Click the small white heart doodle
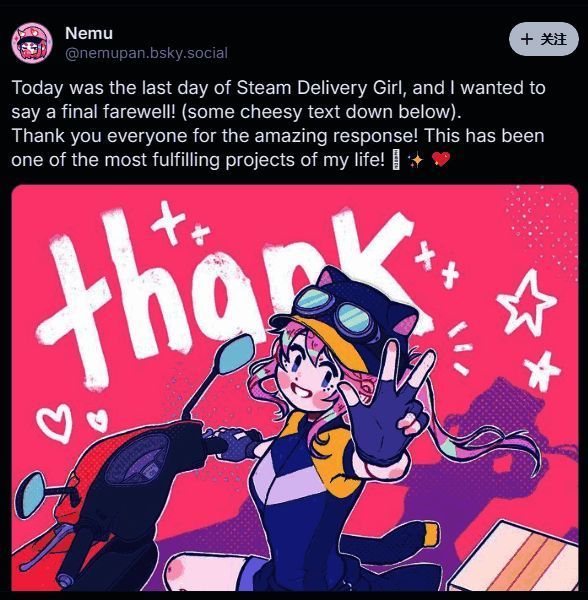The height and width of the screenshot is (600, 588). coord(98,421)
